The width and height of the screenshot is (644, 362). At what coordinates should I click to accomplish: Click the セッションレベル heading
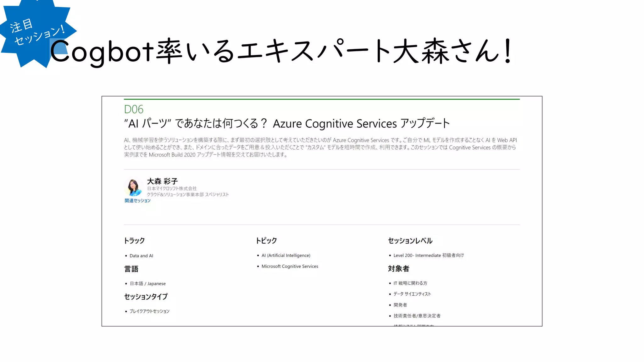click(x=410, y=241)
